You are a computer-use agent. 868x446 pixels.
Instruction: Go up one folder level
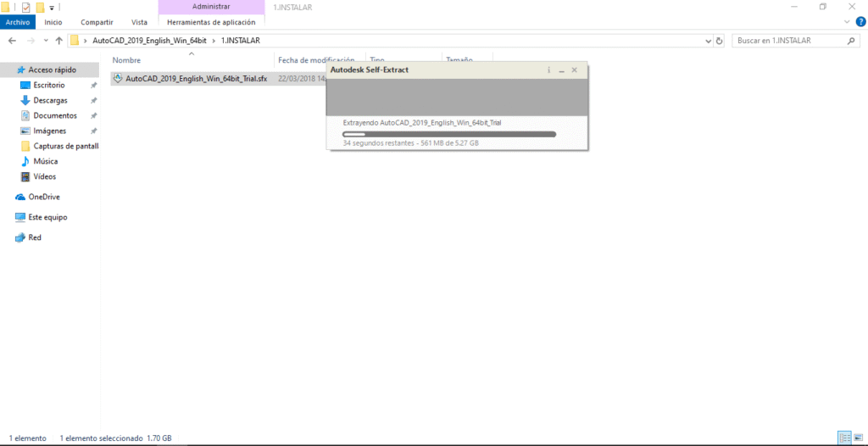click(58, 41)
